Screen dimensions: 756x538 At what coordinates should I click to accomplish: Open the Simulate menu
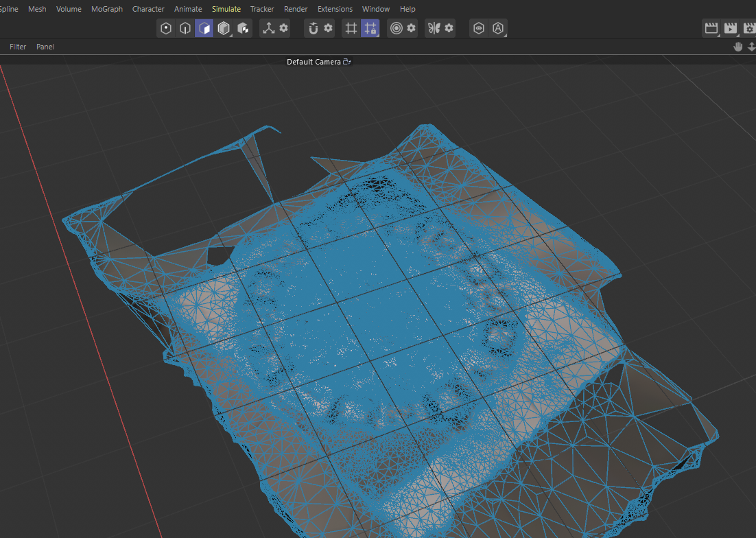click(226, 9)
